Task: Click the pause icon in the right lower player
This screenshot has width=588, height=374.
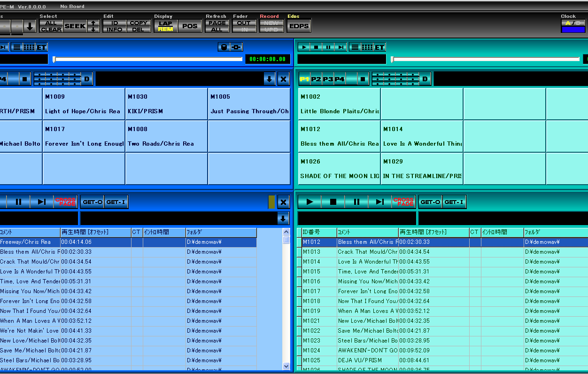Action: coord(356,202)
